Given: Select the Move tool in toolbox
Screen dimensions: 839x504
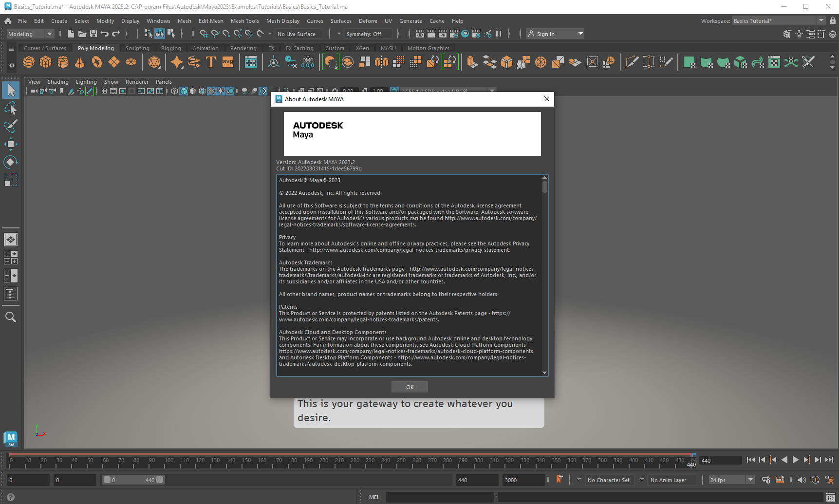Looking at the screenshot, I should 11,144.
